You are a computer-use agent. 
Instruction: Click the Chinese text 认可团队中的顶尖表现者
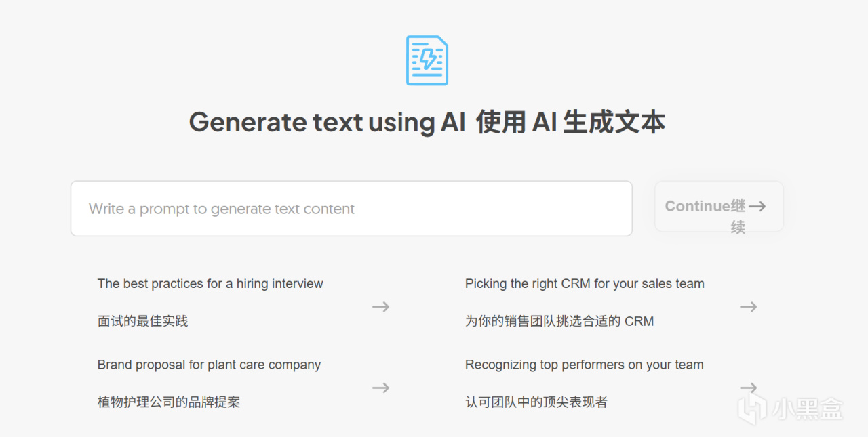[x=536, y=402]
